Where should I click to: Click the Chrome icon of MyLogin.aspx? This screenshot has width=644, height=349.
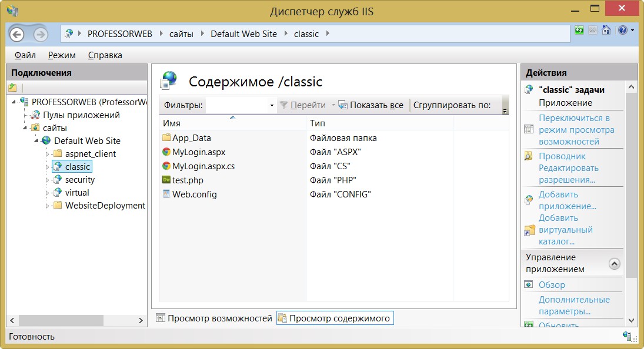pyautogui.click(x=166, y=152)
